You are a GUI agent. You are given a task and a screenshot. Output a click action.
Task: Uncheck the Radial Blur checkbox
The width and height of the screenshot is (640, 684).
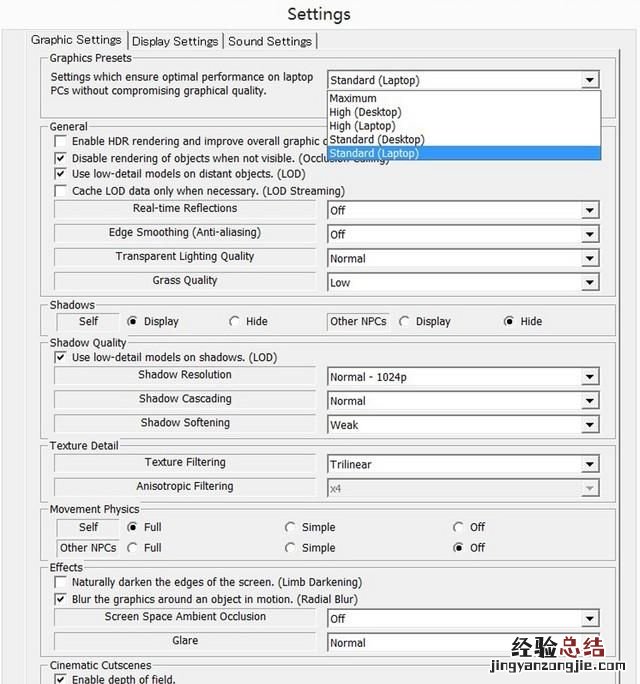[x=61, y=599]
